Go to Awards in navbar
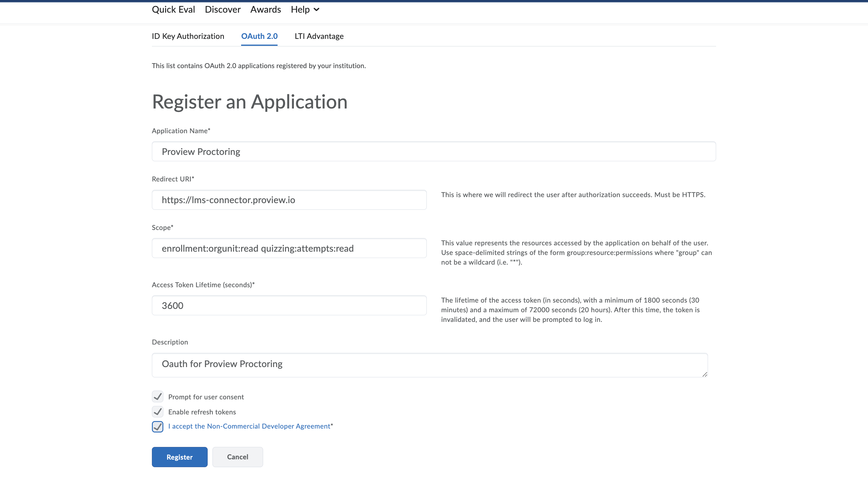Viewport: 868px width, 478px height. tap(265, 9)
